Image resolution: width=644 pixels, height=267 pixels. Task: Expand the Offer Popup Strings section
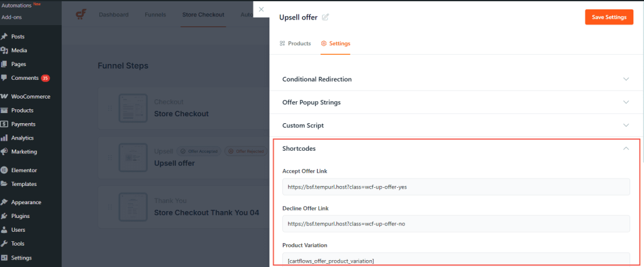coord(455,102)
